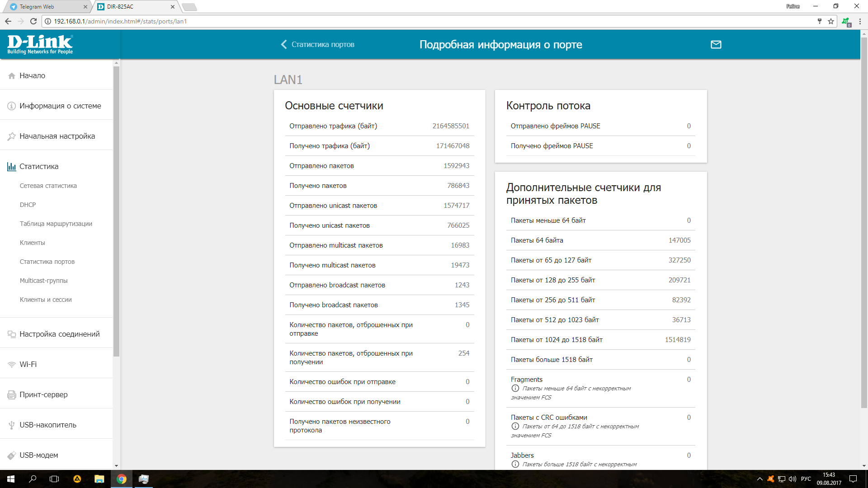Click the sidebar scroll-down arrow
Screen dimensions: 868x488
(x=116, y=465)
